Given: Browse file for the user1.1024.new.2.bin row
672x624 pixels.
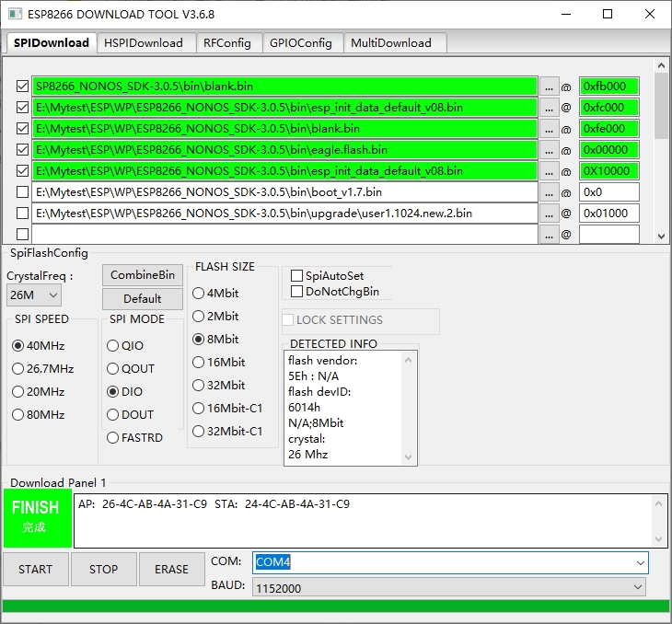Looking at the screenshot, I should [x=549, y=213].
